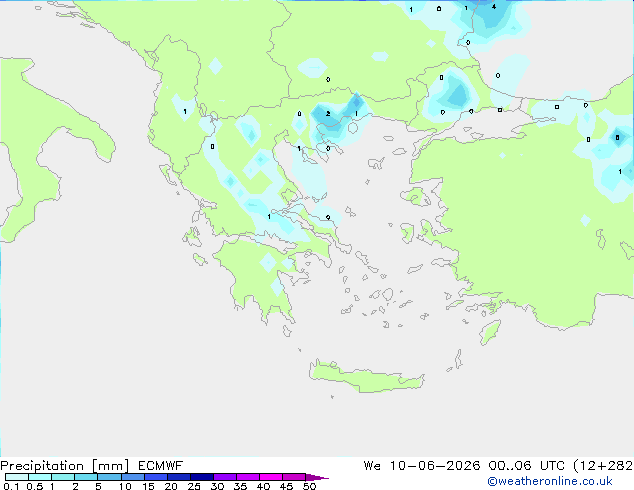The image size is (634, 490).
Task: Select the 2–5 mm legend swatch
Action: (x=86, y=477)
